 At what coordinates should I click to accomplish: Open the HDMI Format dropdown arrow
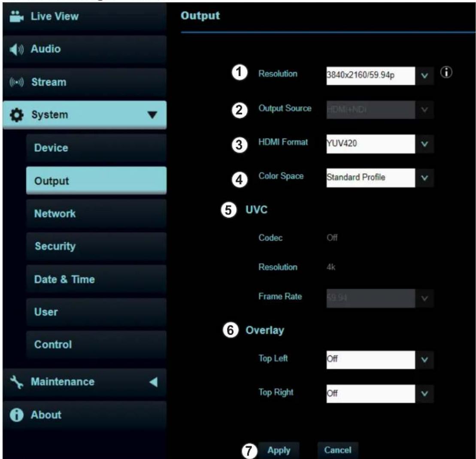424,144
